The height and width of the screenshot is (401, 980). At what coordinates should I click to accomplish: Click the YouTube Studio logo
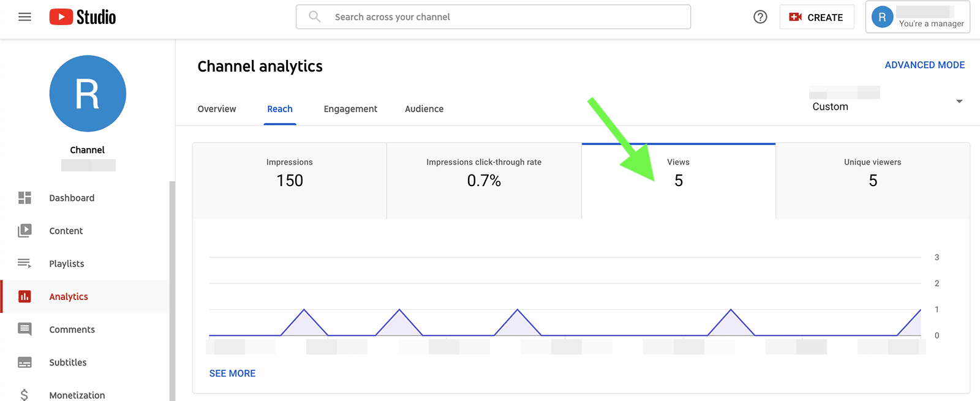[83, 17]
